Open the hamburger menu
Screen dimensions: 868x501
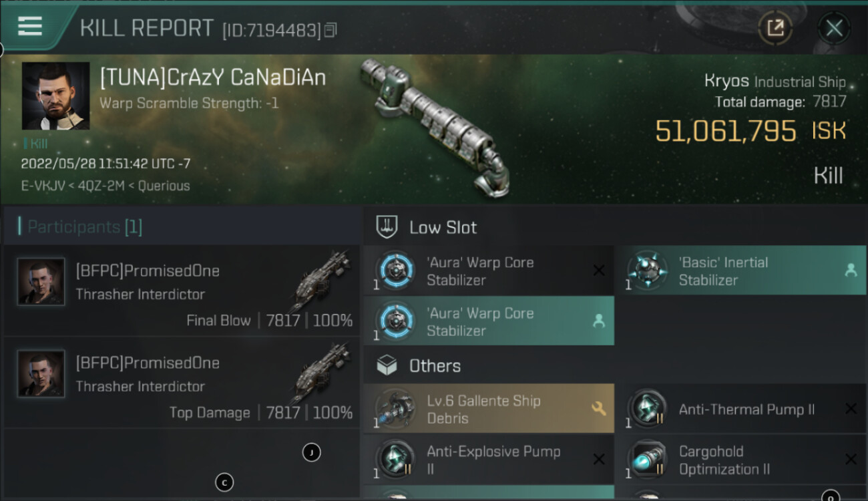30,27
